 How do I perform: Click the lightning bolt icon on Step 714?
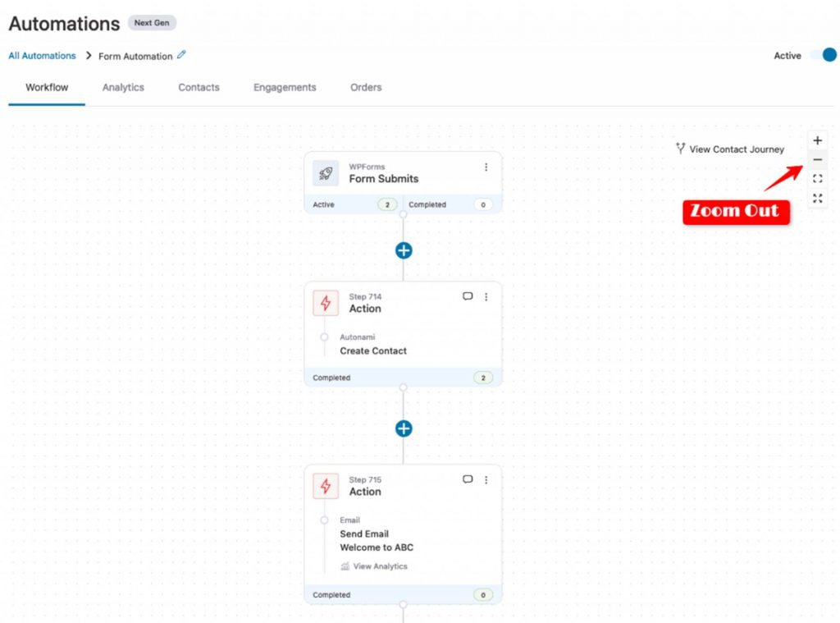326,303
